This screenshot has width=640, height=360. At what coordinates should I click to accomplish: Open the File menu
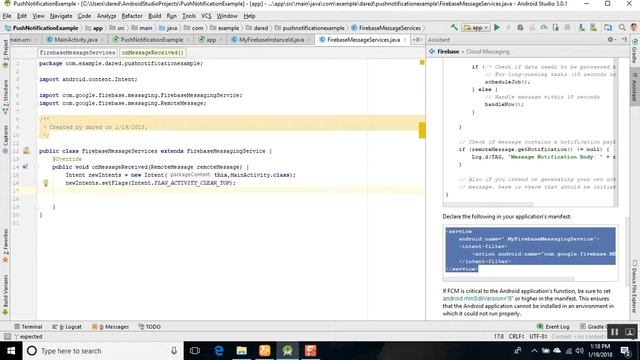7,16
